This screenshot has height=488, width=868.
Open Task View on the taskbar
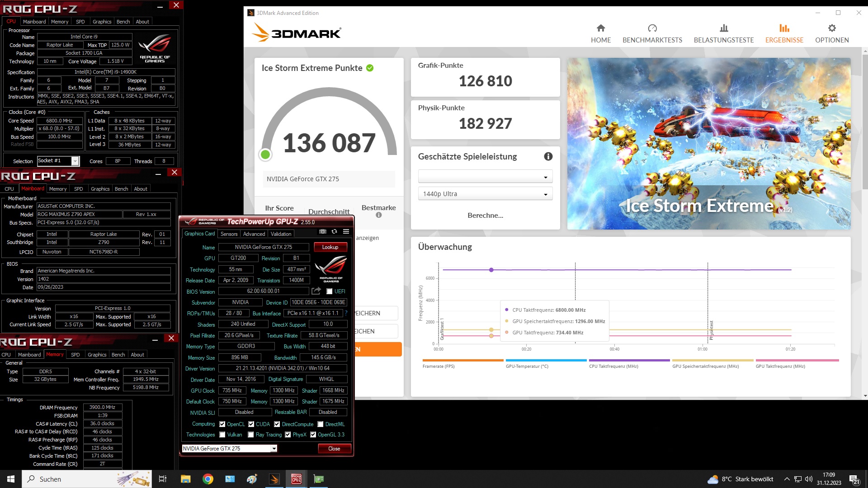click(x=163, y=479)
